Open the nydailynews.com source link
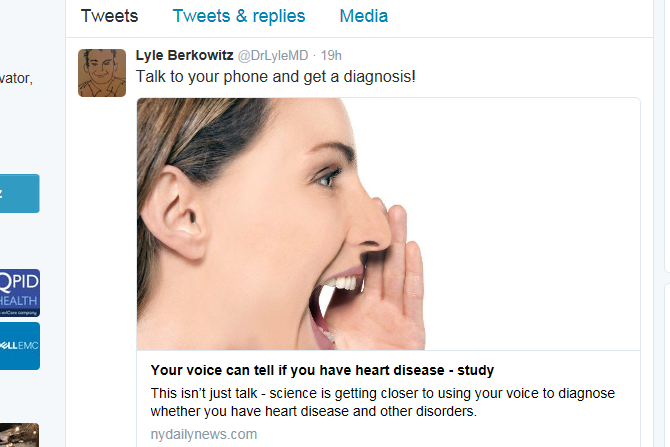Screen dimensions: 670x447 (x=204, y=434)
